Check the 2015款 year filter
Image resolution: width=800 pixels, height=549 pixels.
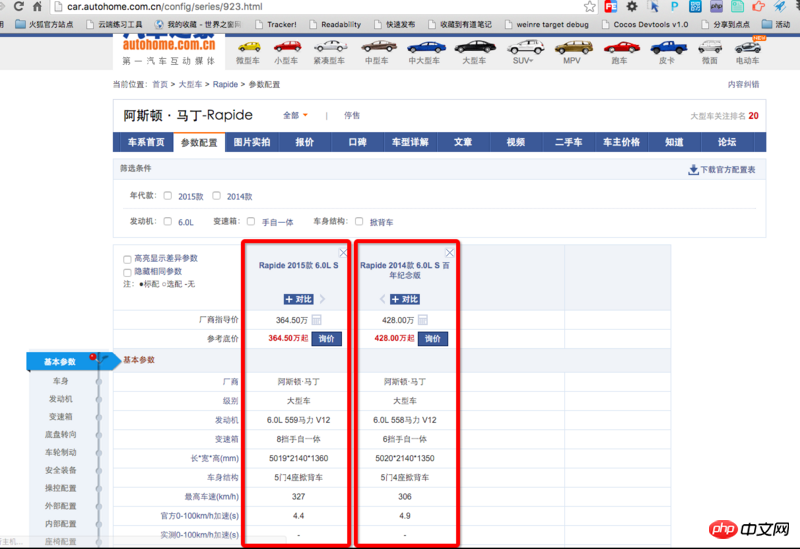(168, 196)
